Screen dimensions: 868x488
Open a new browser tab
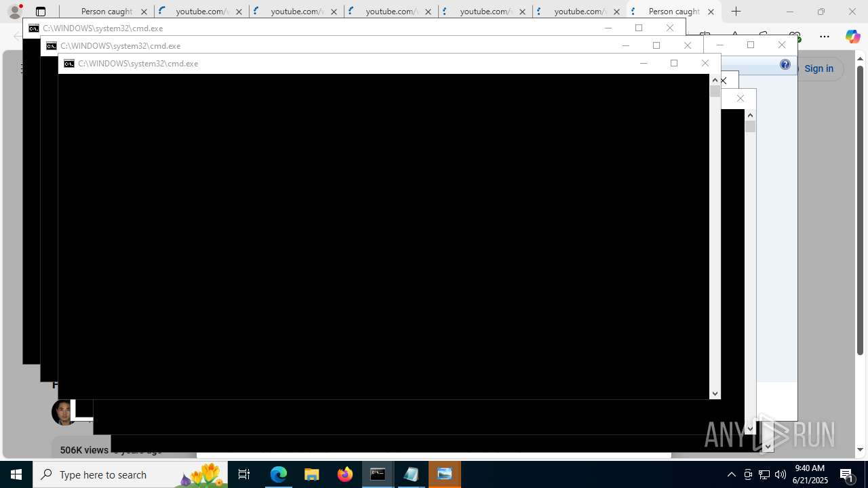coord(736,12)
